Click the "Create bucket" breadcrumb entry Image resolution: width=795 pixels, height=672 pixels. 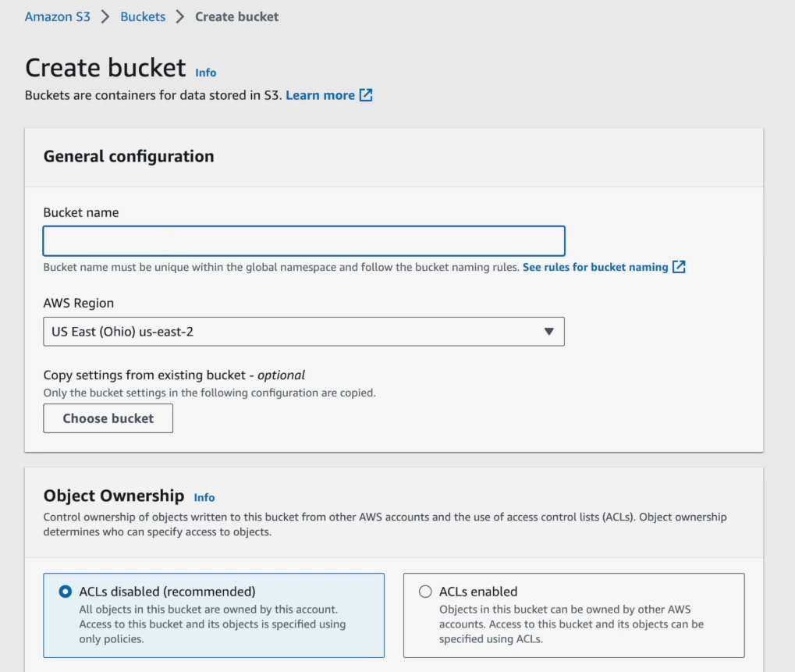(x=236, y=16)
